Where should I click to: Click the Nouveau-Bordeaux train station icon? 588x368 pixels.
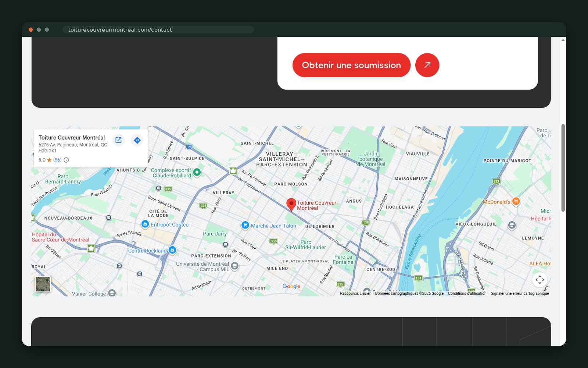click(108, 217)
